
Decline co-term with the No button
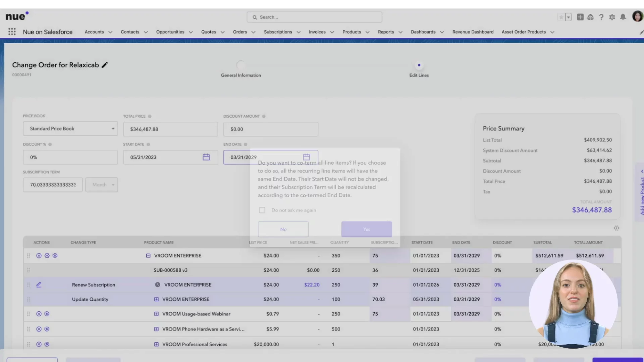point(283,229)
